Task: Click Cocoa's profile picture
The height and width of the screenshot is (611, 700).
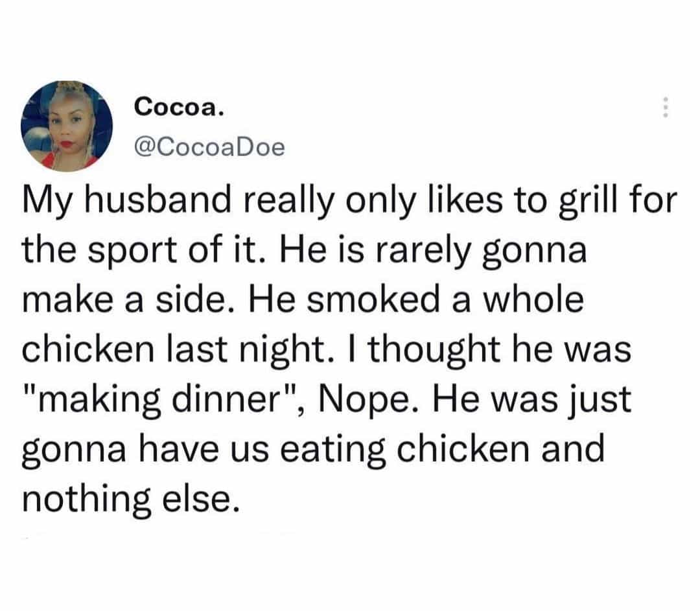Action: point(67,125)
